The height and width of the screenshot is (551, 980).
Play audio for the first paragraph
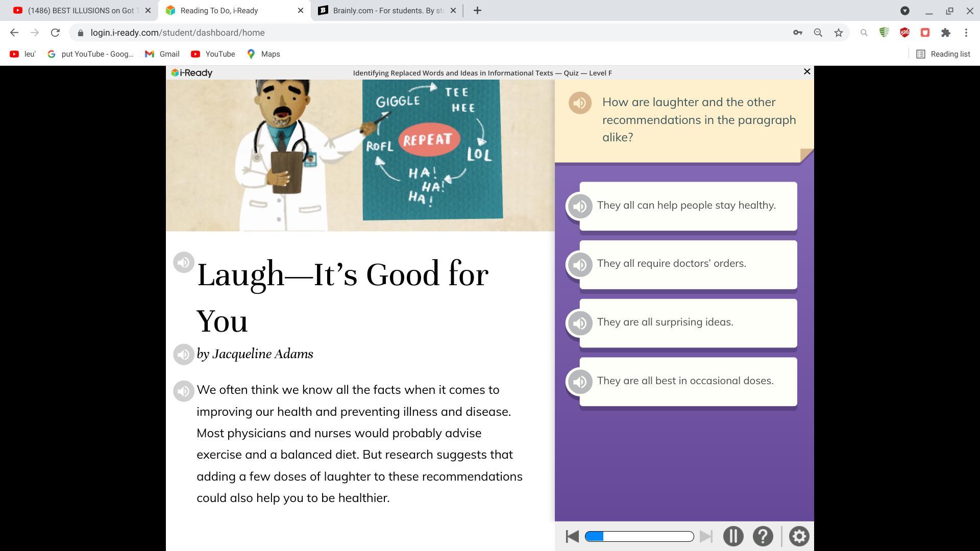pyautogui.click(x=184, y=391)
